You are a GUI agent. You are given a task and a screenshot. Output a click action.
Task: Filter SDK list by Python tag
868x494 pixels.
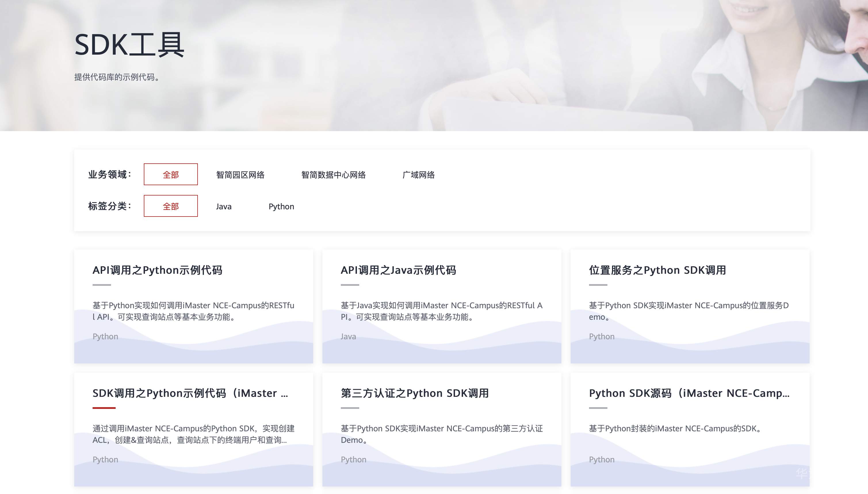click(x=281, y=207)
